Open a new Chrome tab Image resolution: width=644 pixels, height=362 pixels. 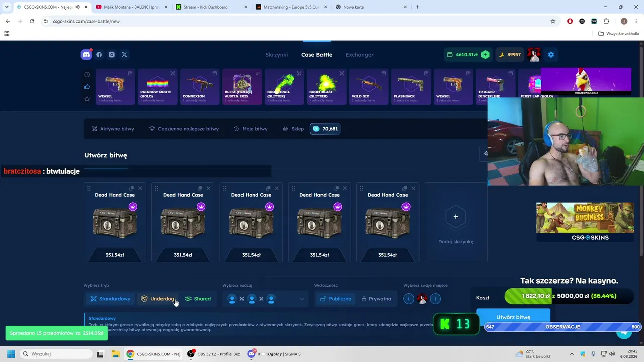click(417, 7)
